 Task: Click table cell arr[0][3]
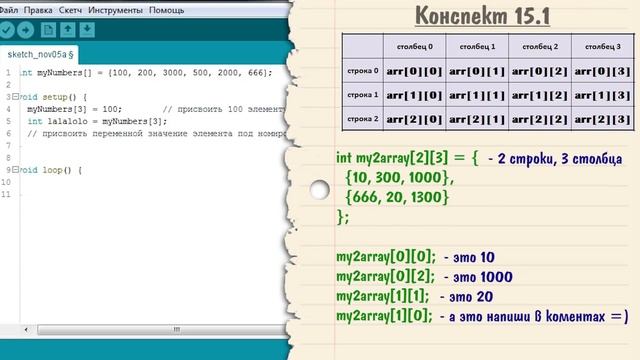pyautogui.click(x=602, y=71)
